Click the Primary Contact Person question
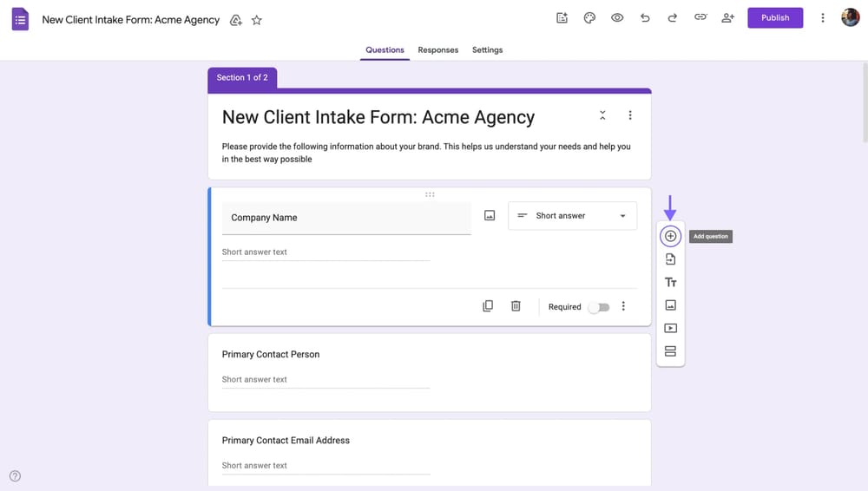Viewport: 868px width, 491px height. click(x=271, y=355)
